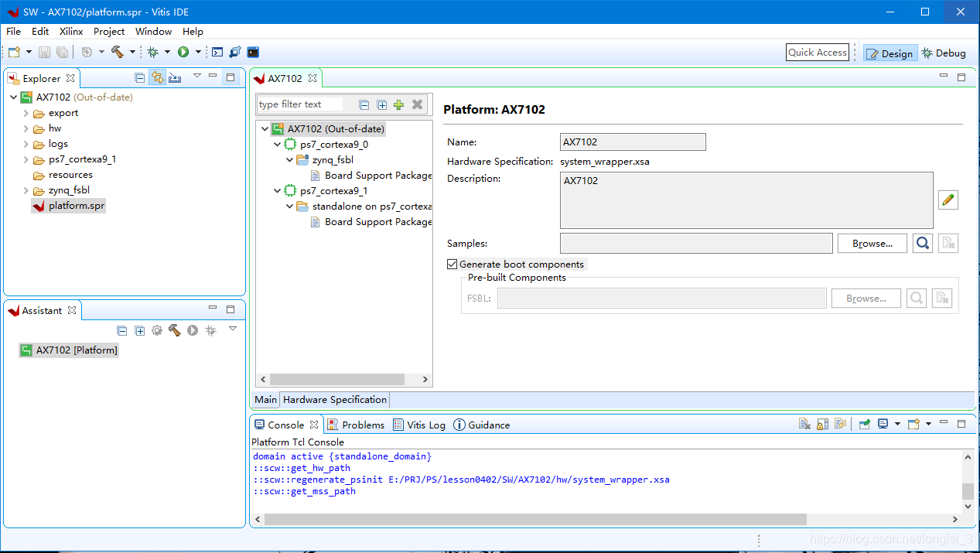This screenshot has height=553, width=980.
Task: Collapse all in Explorer panel
Action: [139, 77]
